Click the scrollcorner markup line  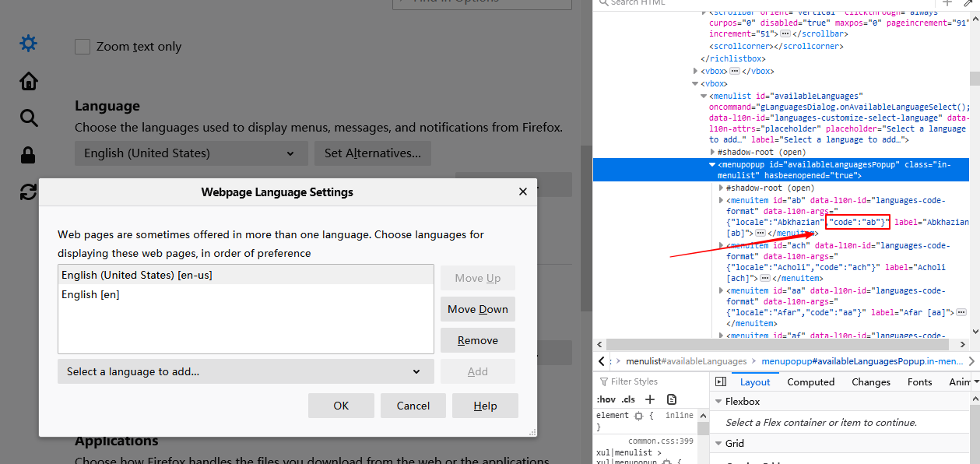pos(776,47)
